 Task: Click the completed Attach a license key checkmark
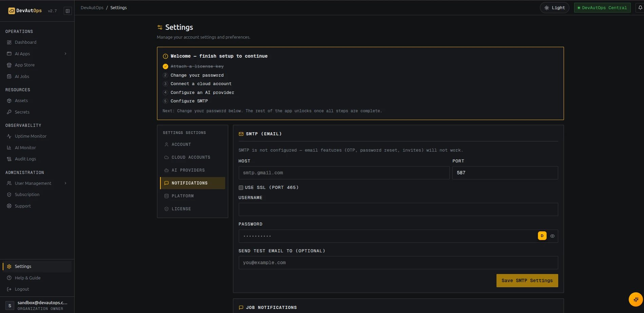(165, 66)
